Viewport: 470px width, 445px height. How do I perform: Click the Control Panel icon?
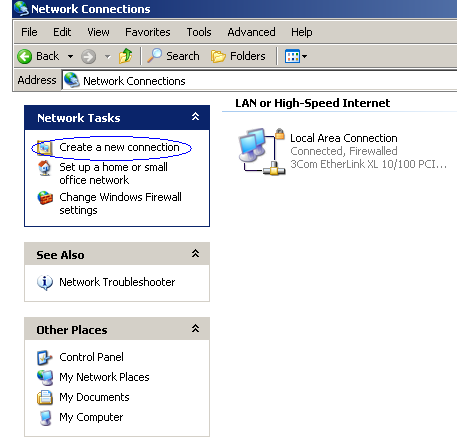pyautogui.click(x=44, y=357)
